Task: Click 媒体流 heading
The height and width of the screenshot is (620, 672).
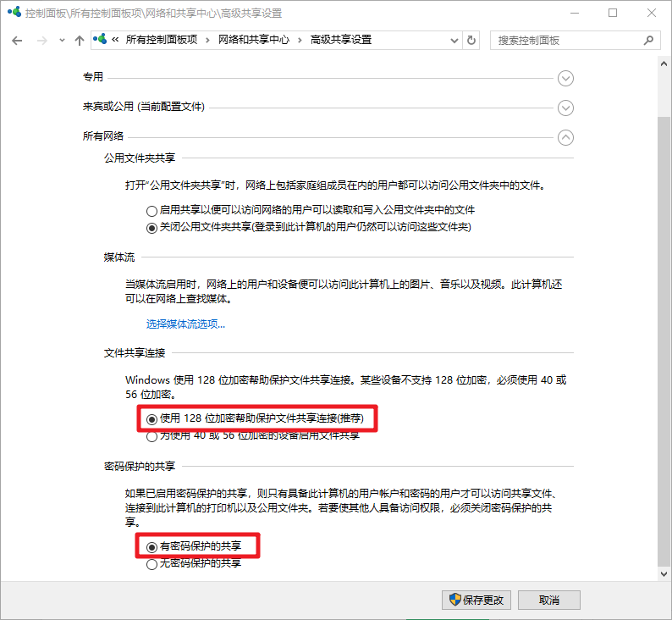Action: [119, 257]
